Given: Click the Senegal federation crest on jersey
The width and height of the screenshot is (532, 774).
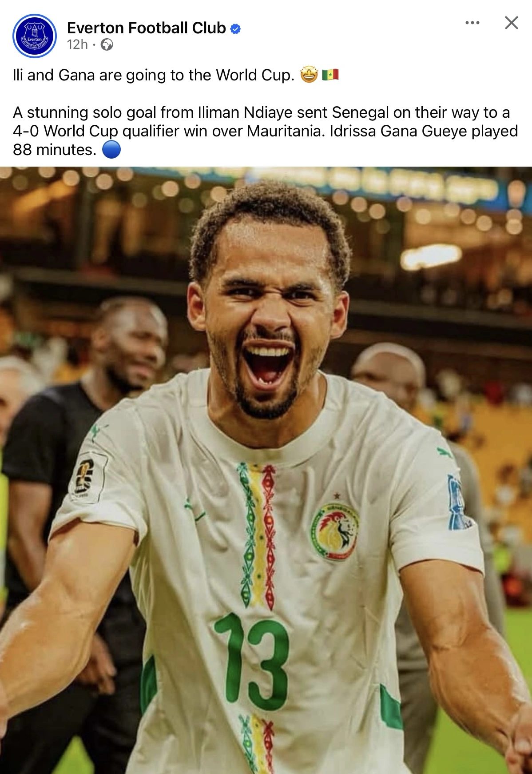Looking at the screenshot, I should (334, 531).
